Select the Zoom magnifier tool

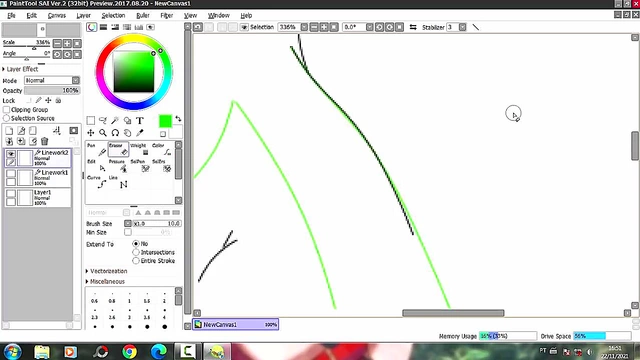[x=103, y=133]
